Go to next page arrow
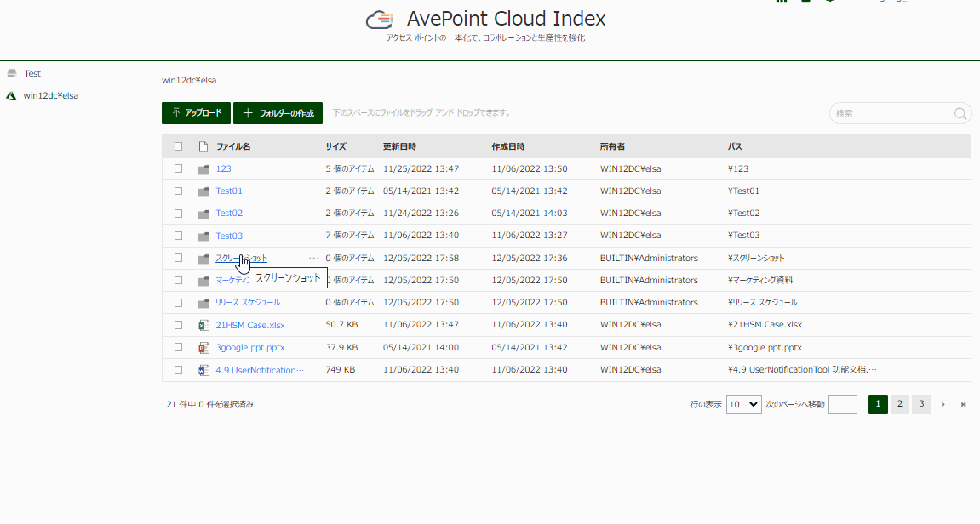Image resolution: width=980 pixels, height=524 pixels. tap(943, 405)
